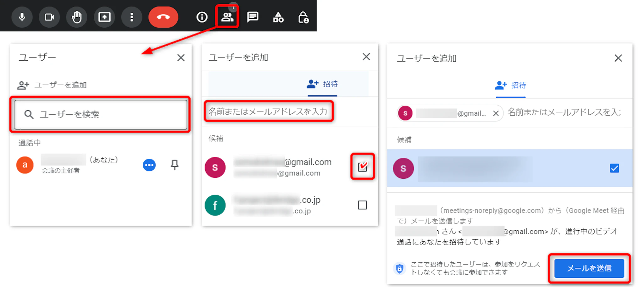Open the activities shapes icon
Screen dimensions: 644x290
click(x=278, y=17)
